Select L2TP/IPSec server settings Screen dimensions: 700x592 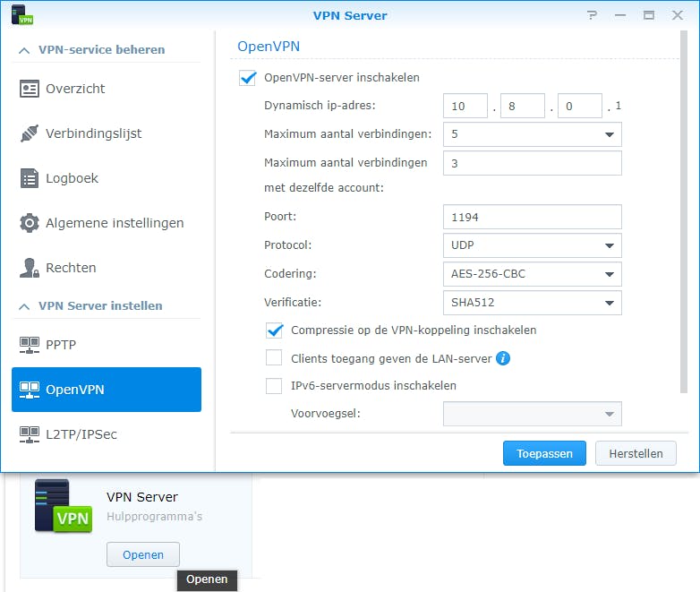tap(107, 434)
